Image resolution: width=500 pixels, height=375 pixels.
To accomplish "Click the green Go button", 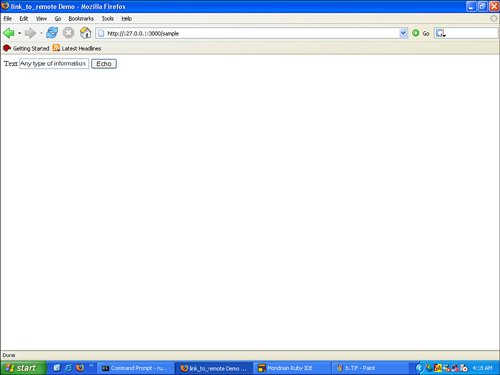I will click(420, 33).
